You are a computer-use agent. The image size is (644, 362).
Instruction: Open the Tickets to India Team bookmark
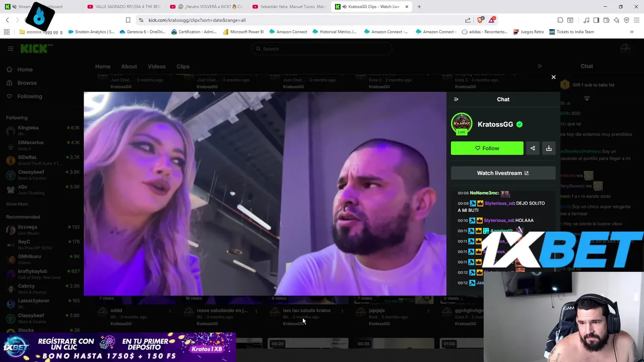(x=572, y=32)
